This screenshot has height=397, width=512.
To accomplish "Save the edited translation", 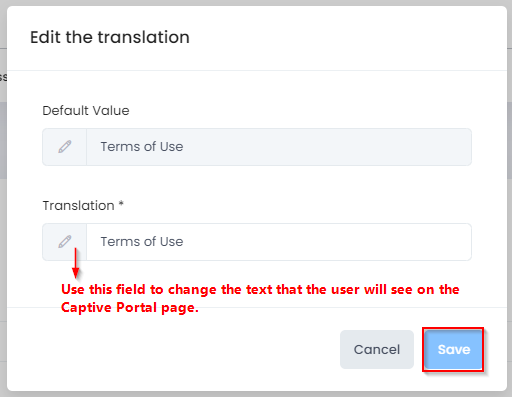I will coord(453,349).
